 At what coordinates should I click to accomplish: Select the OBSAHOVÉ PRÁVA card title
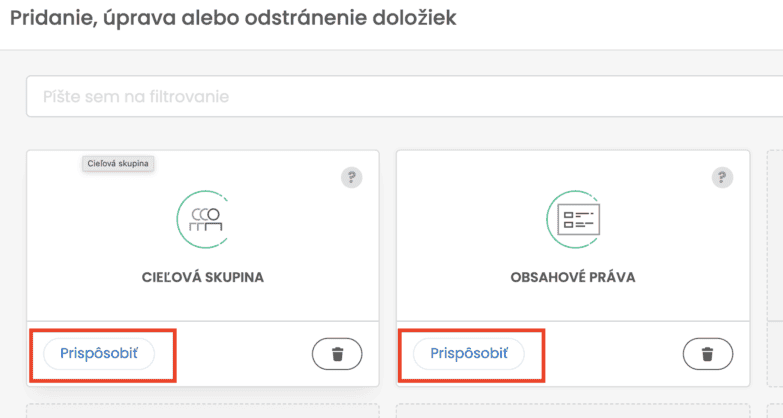click(x=573, y=277)
